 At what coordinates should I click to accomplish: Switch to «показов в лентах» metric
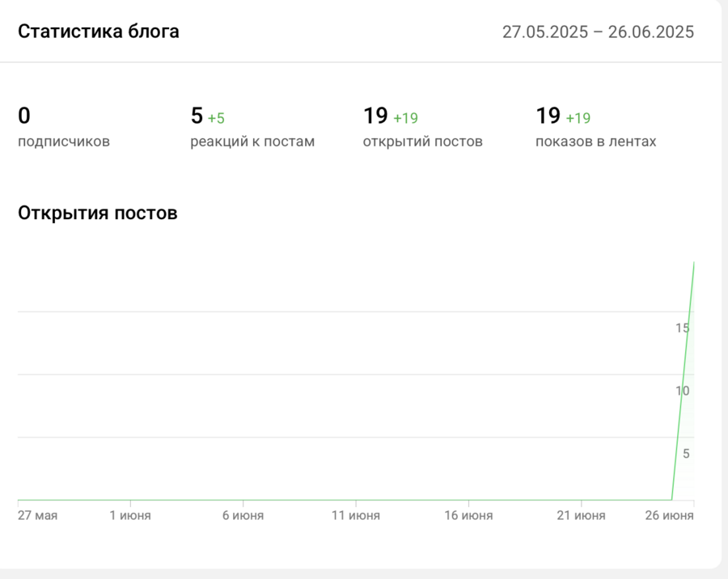point(596,142)
